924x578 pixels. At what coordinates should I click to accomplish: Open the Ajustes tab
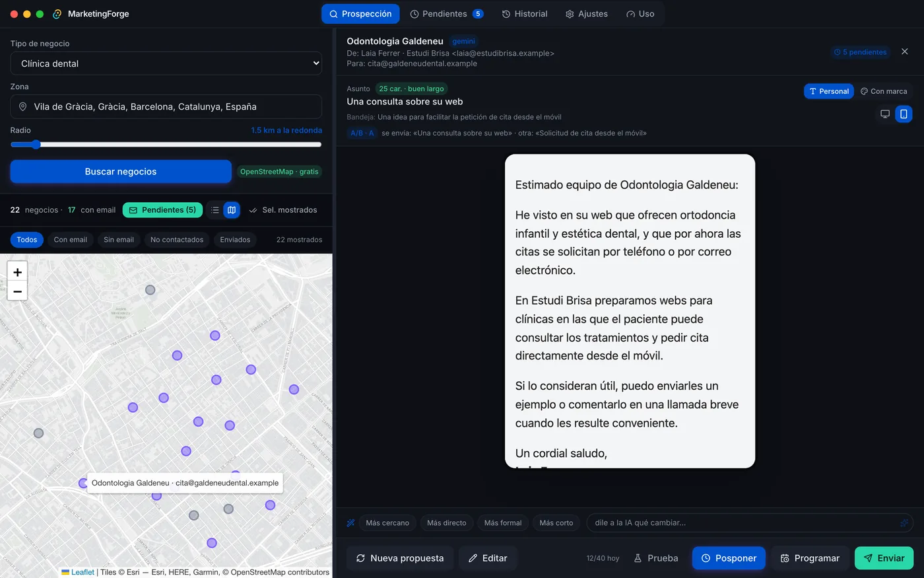[x=587, y=14]
